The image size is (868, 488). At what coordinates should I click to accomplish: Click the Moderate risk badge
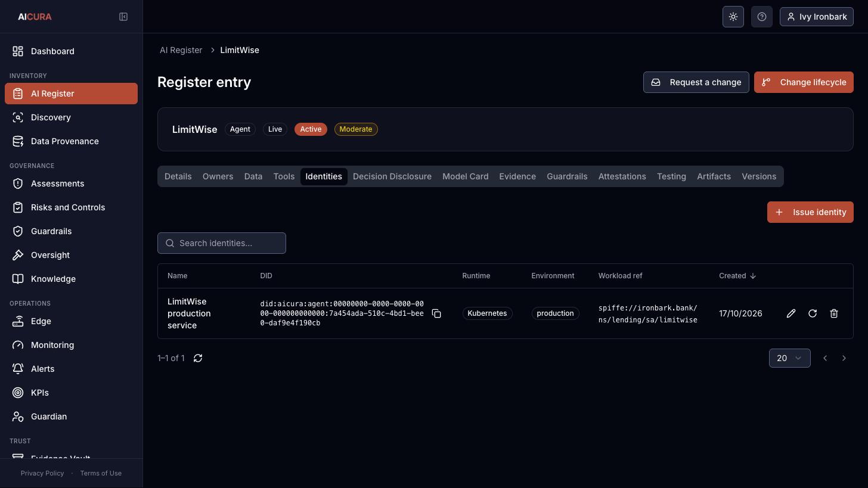(x=356, y=129)
